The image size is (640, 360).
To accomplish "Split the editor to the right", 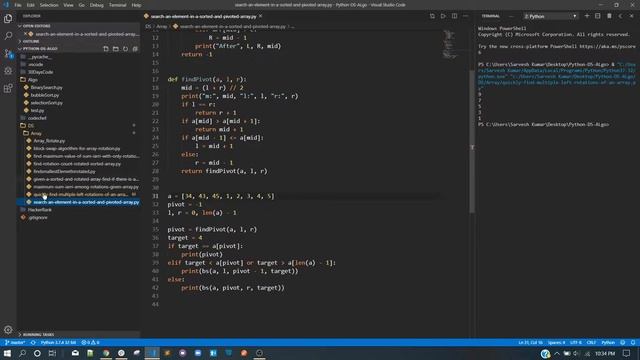I will click(x=454, y=16).
